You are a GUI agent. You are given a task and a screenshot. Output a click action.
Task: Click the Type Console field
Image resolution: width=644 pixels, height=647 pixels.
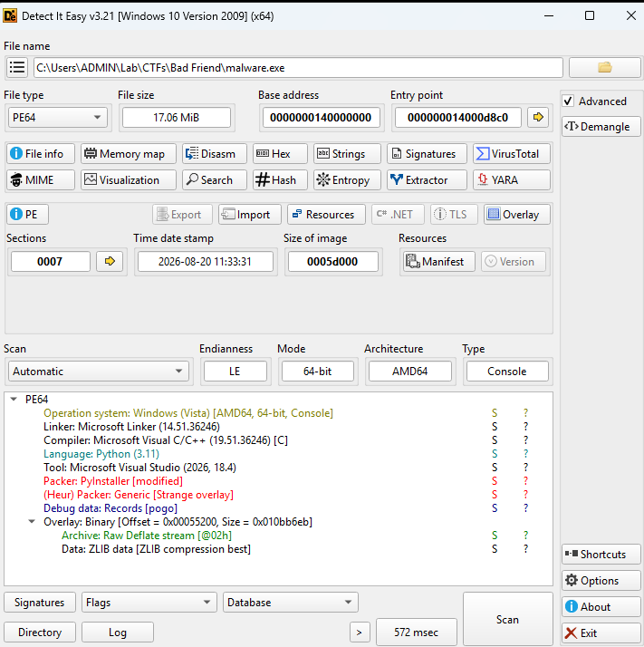click(x=507, y=372)
